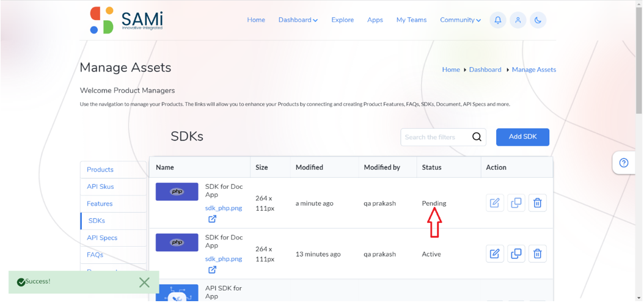Expand the Dashboard dropdown menu
The height and width of the screenshot is (303, 644).
(x=298, y=20)
